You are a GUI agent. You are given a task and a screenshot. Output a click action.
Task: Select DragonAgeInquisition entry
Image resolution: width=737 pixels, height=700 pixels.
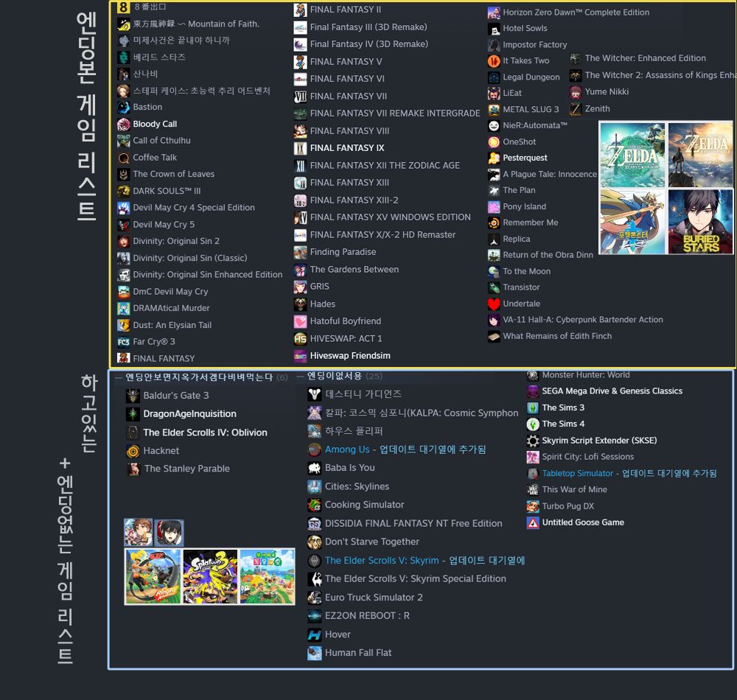pos(190,414)
